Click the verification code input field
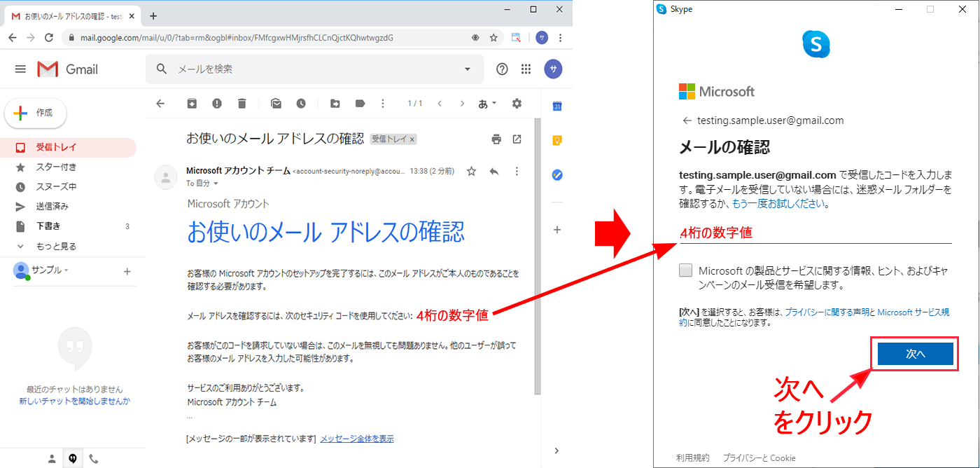The height and width of the screenshot is (468, 980). (815, 233)
